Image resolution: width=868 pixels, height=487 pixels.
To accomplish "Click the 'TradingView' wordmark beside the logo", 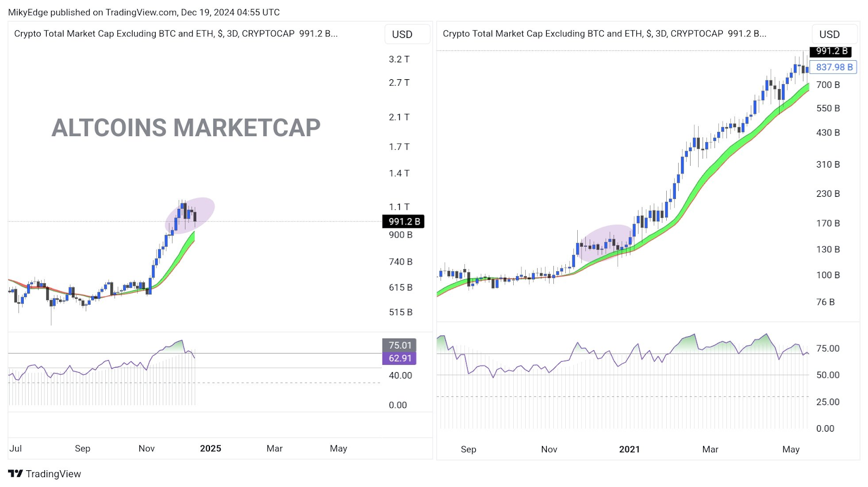I will pyautogui.click(x=53, y=474).
